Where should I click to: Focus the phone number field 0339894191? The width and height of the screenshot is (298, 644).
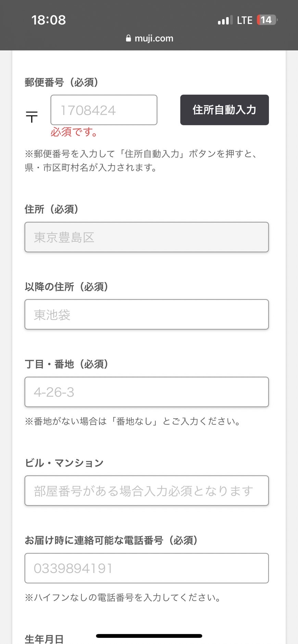tap(147, 568)
